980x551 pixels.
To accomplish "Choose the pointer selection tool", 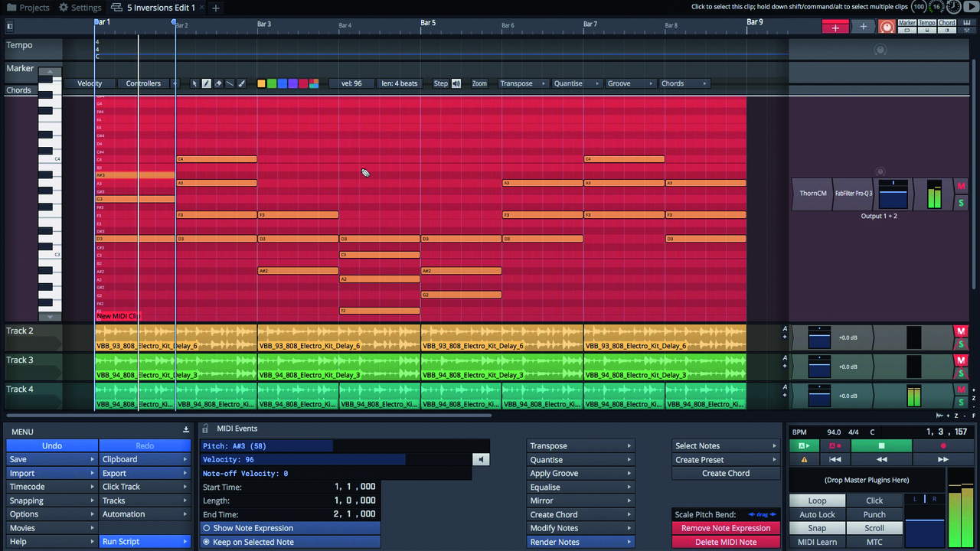I will 194,83.
